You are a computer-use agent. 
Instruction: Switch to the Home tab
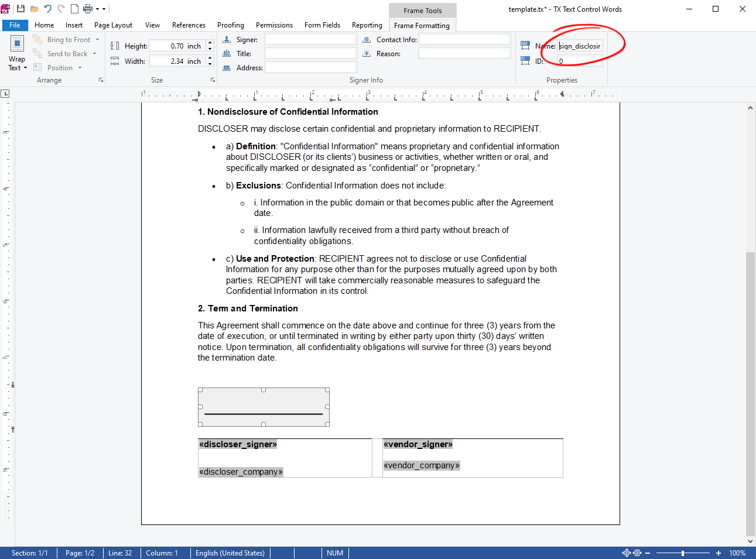click(x=44, y=25)
